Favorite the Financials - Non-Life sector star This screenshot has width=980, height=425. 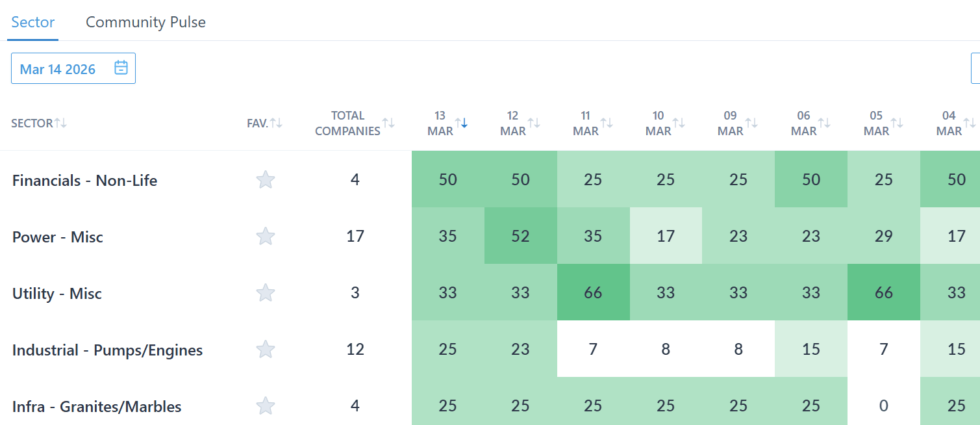[x=265, y=180]
